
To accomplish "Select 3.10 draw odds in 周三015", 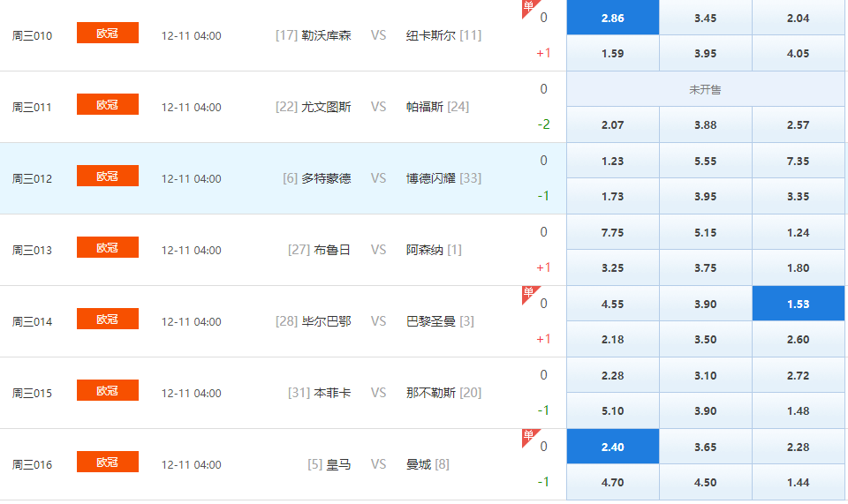I will 705,375.
